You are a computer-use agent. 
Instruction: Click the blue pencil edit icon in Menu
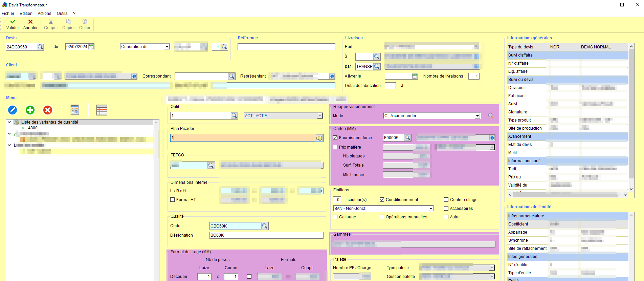pos(13,110)
